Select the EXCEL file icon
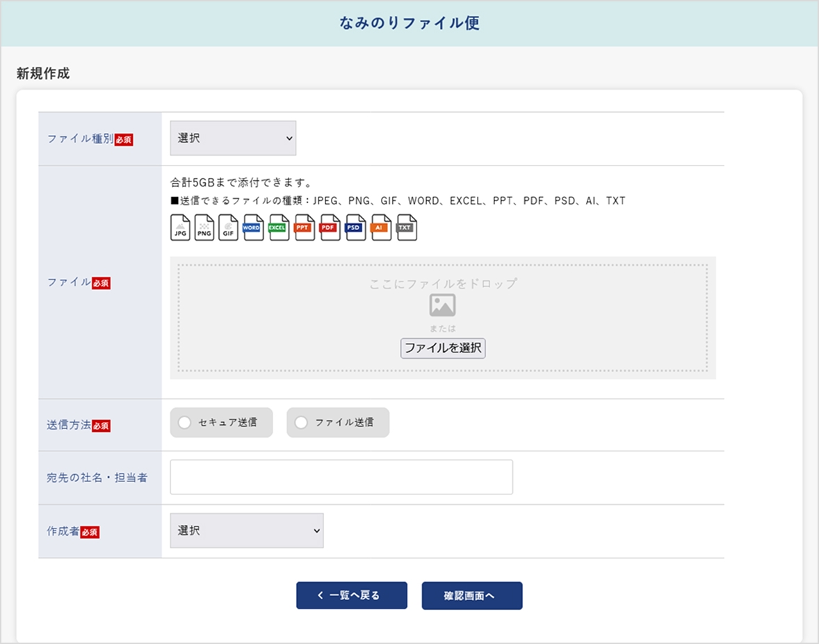The height and width of the screenshot is (644, 819). [278, 227]
